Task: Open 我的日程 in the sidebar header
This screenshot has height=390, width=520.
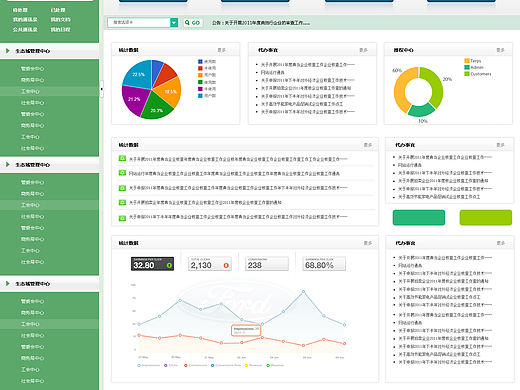Action: point(60,29)
